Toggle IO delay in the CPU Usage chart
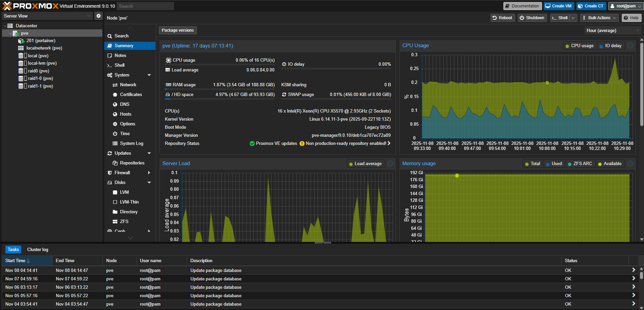 tap(611, 45)
